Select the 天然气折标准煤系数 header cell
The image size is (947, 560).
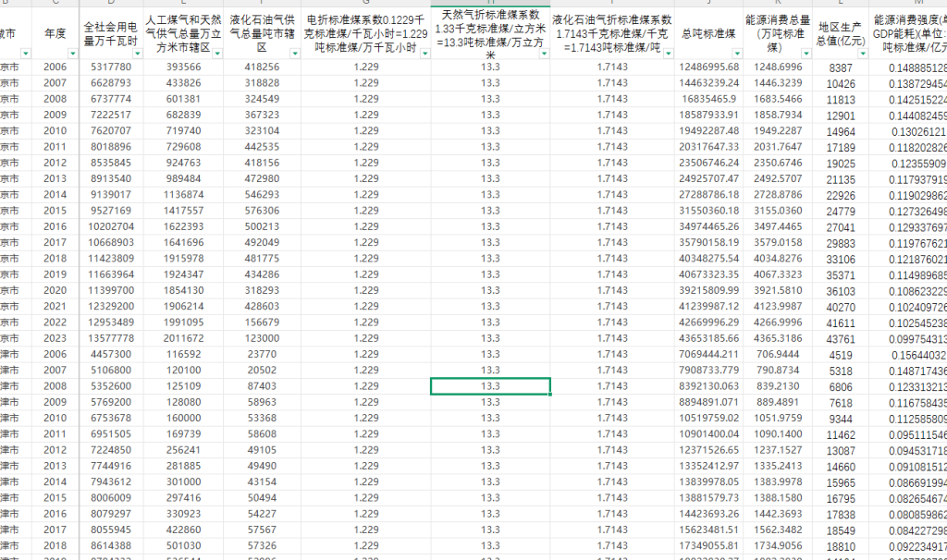coord(490,33)
